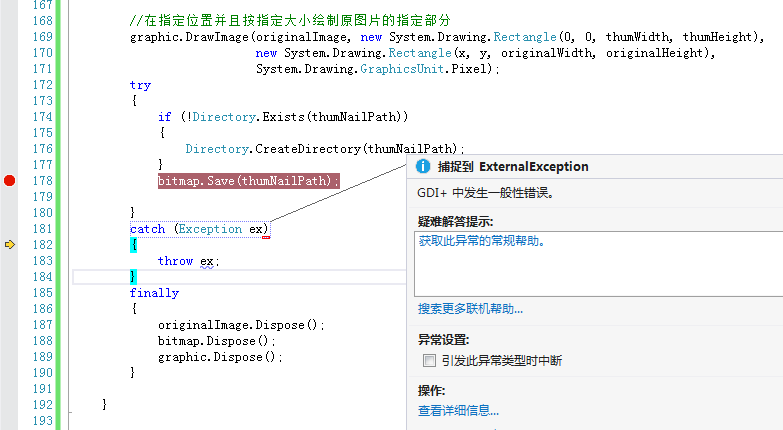Click the highlighted opening brace on line 182

(133, 245)
